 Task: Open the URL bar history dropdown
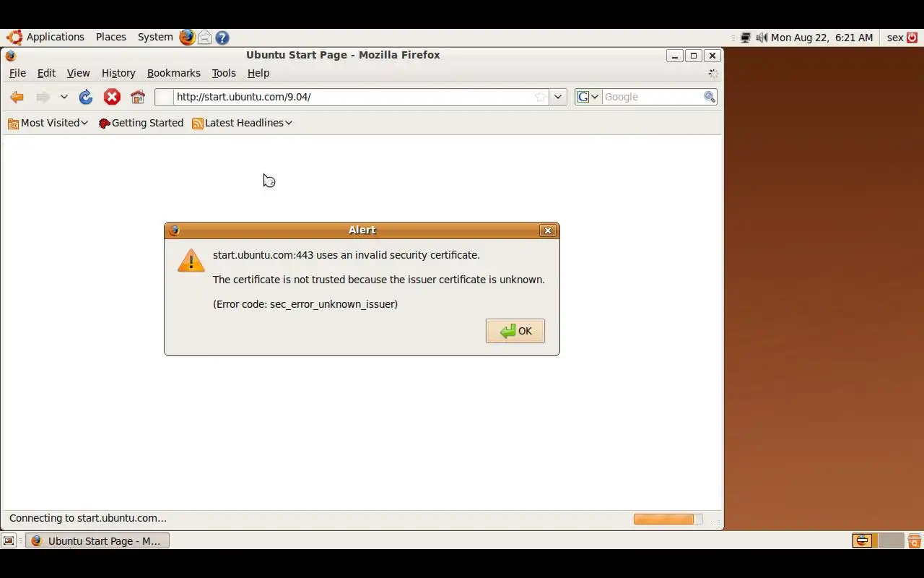[558, 97]
